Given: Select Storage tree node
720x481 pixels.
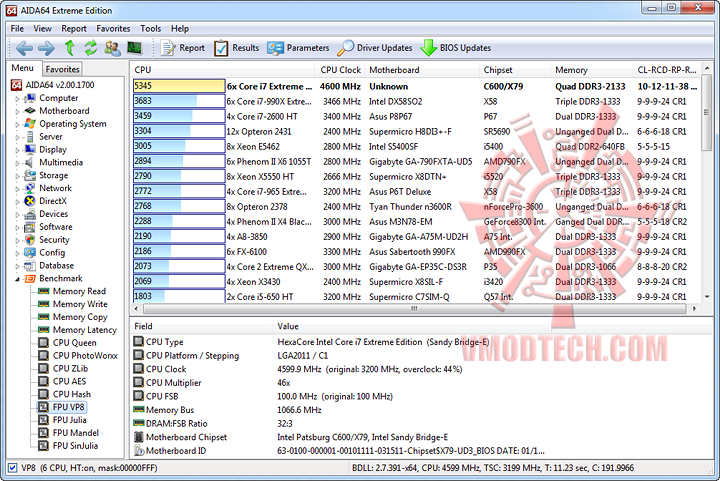Looking at the screenshot, I should [x=53, y=175].
